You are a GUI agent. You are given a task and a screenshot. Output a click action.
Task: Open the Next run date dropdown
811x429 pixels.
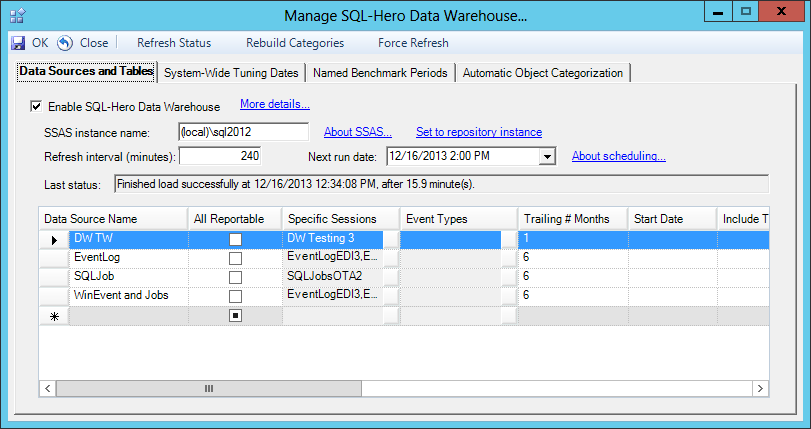click(547, 156)
